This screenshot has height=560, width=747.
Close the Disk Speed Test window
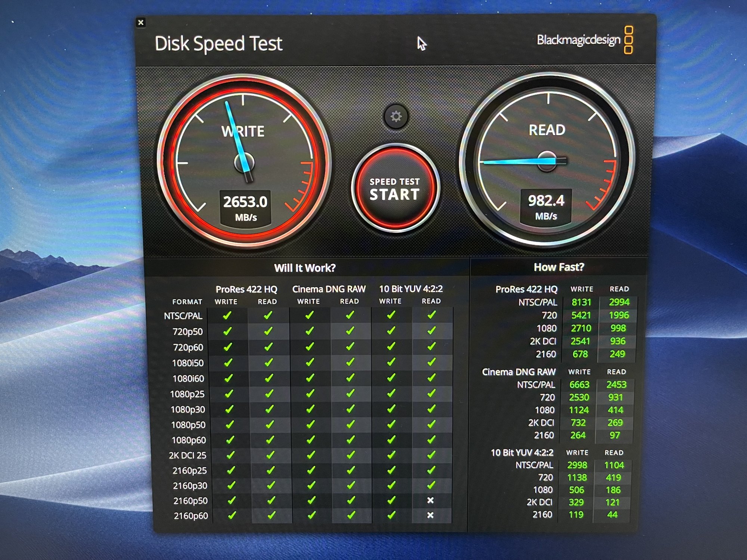[x=141, y=23]
